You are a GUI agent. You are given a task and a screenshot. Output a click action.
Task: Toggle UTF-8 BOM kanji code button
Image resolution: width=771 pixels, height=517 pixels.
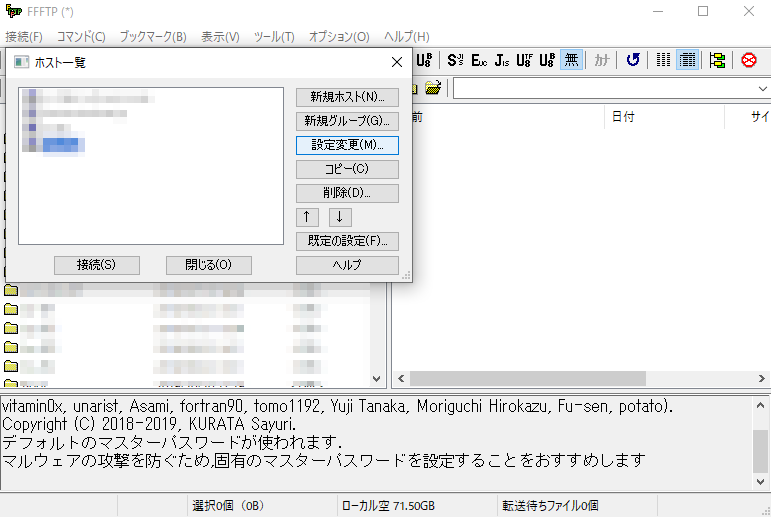pyautogui.click(x=547, y=60)
